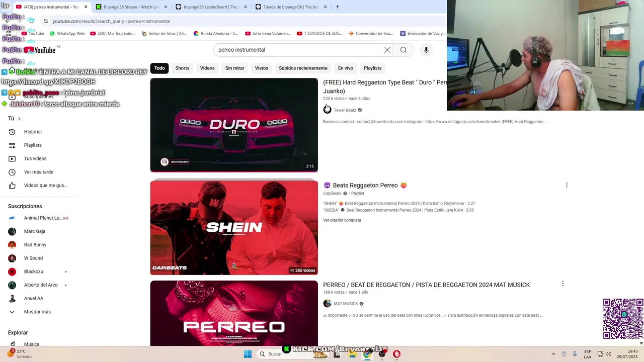644x362 pixels.
Task: Open Editor de fotos bookmark
Action: pos(164,34)
